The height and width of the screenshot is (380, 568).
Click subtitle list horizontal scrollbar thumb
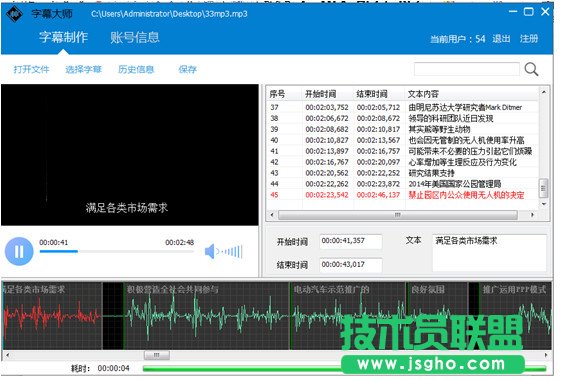(x=398, y=215)
